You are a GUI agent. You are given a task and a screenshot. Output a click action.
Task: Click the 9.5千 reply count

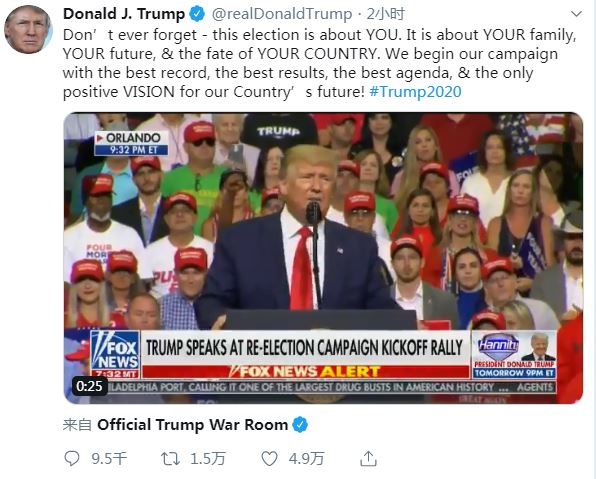click(109, 458)
